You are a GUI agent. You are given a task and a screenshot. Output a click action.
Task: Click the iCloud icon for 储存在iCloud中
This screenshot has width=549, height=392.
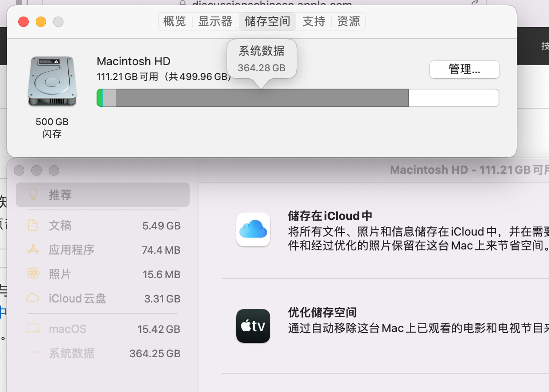(x=253, y=229)
